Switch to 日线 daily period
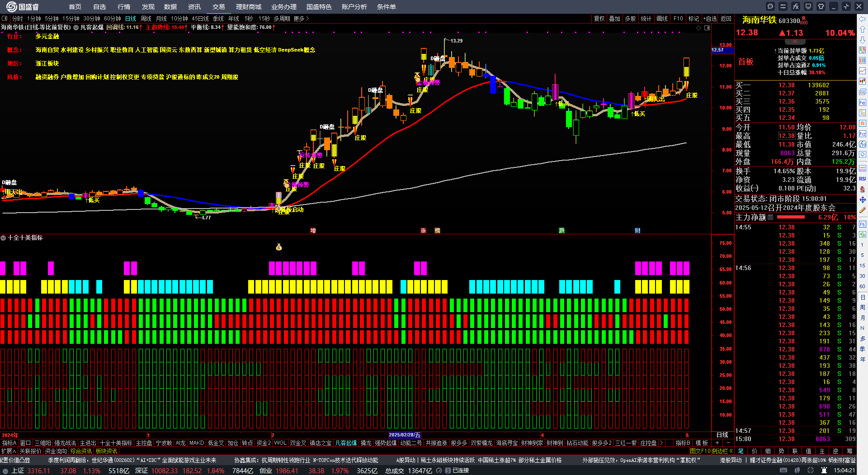Image resolution: width=868 pixels, height=475 pixels. point(131,19)
